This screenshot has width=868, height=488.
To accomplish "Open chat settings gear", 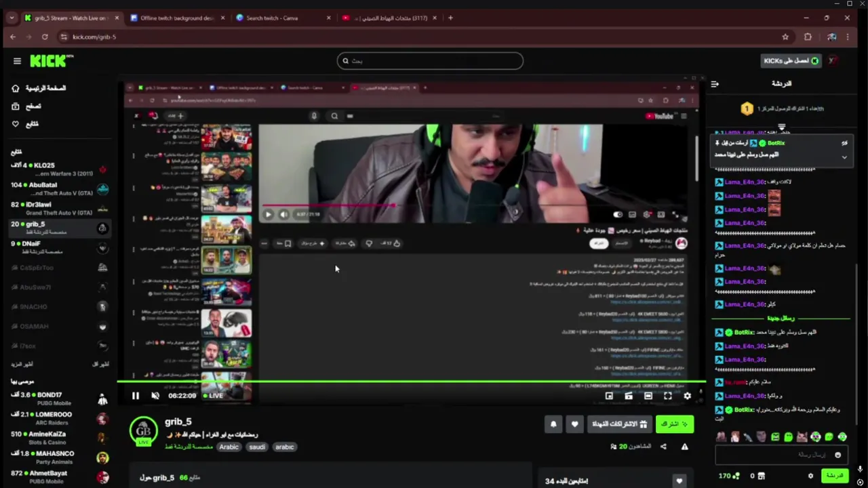I will [x=810, y=476].
